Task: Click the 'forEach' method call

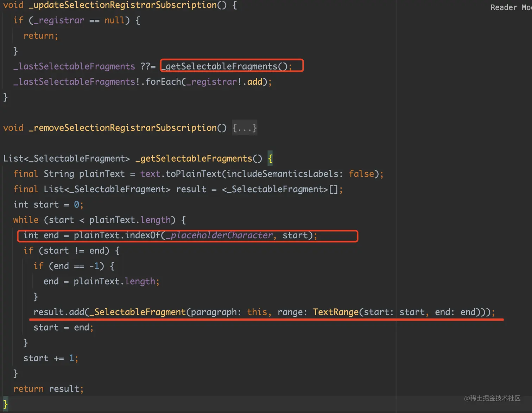Action: (x=163, y=82)
